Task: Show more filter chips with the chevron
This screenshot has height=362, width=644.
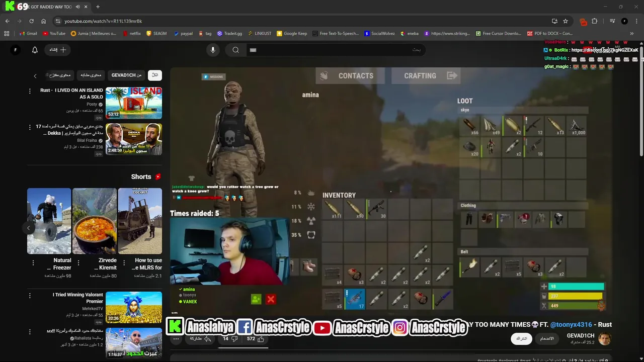Action: 35,76
